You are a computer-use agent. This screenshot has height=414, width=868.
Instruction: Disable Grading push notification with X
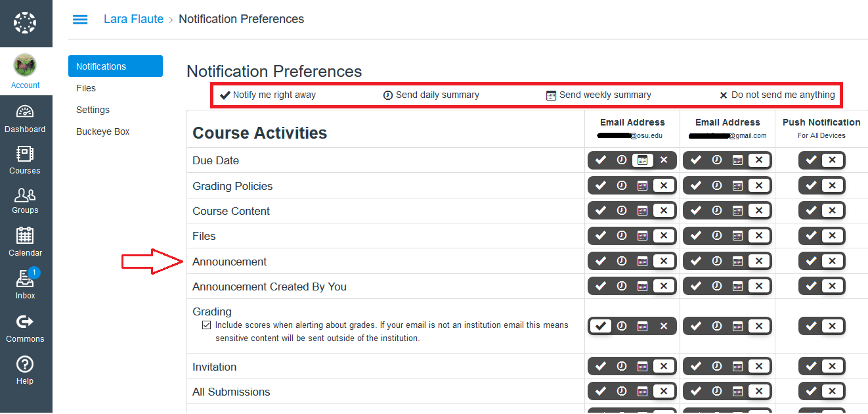[x=832, y=326]
